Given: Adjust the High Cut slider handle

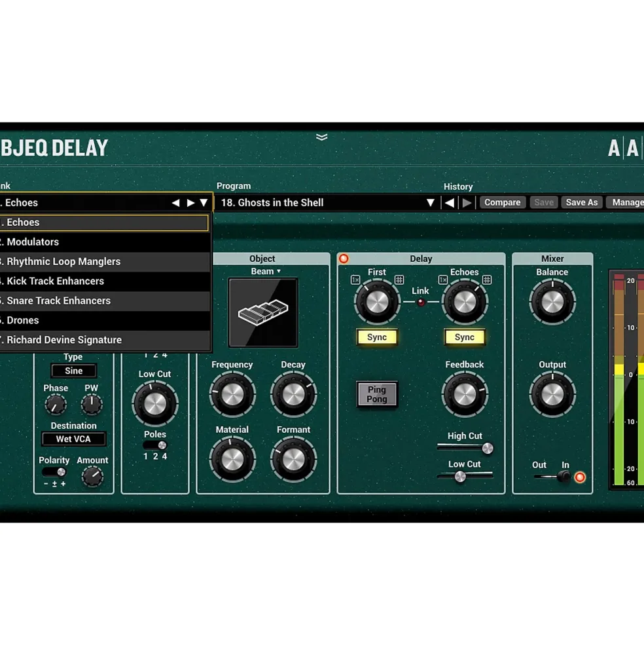Looking at the screenshot, I should [488, 449].
